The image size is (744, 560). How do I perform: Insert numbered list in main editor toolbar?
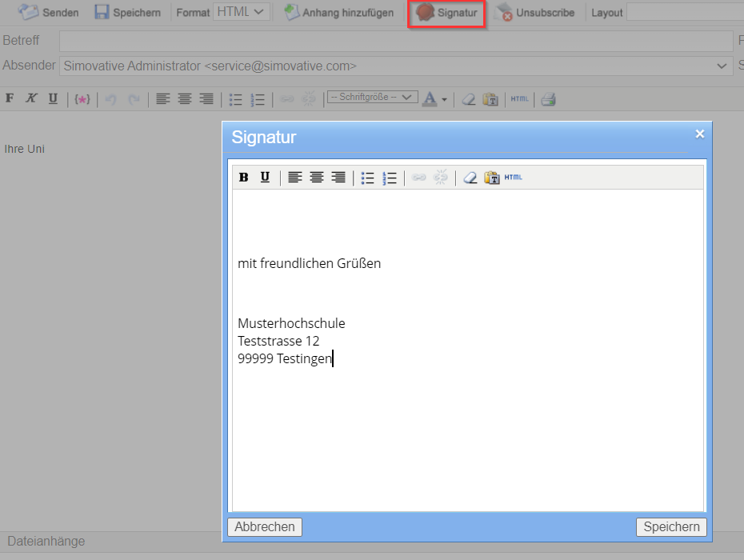pos(257,99)
